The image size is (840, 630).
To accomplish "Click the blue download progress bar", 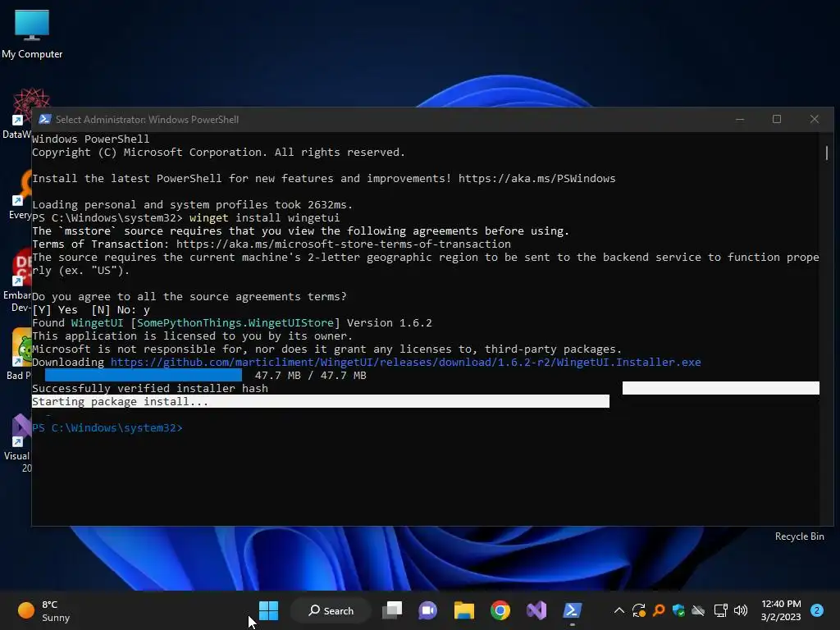I will coord(143,375).
